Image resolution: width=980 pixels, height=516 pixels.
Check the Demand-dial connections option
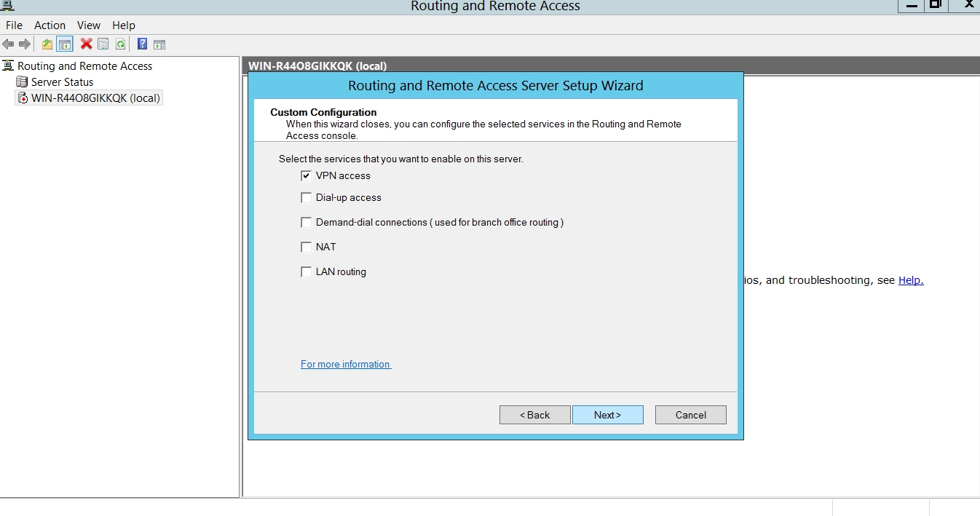tap(307, 222)
